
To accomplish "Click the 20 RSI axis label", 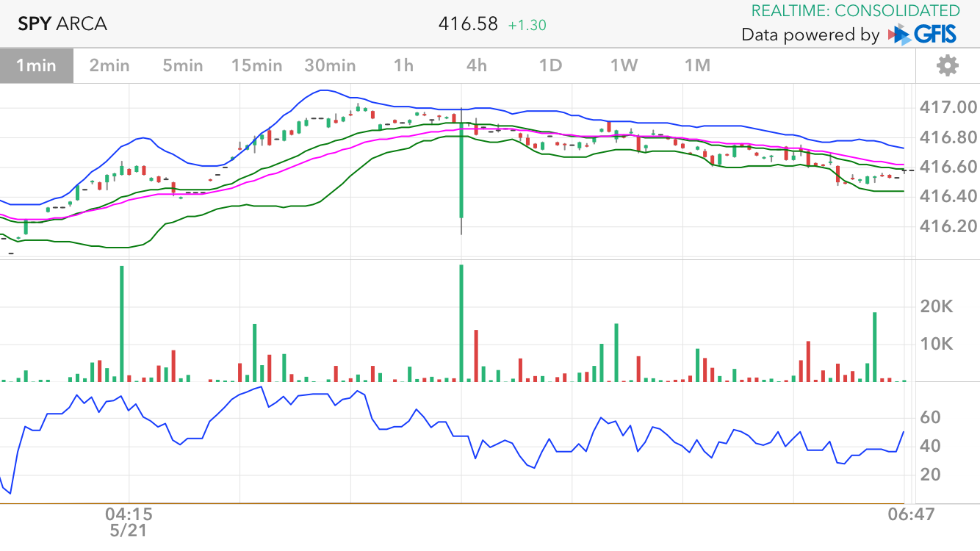I will [930, 475].
